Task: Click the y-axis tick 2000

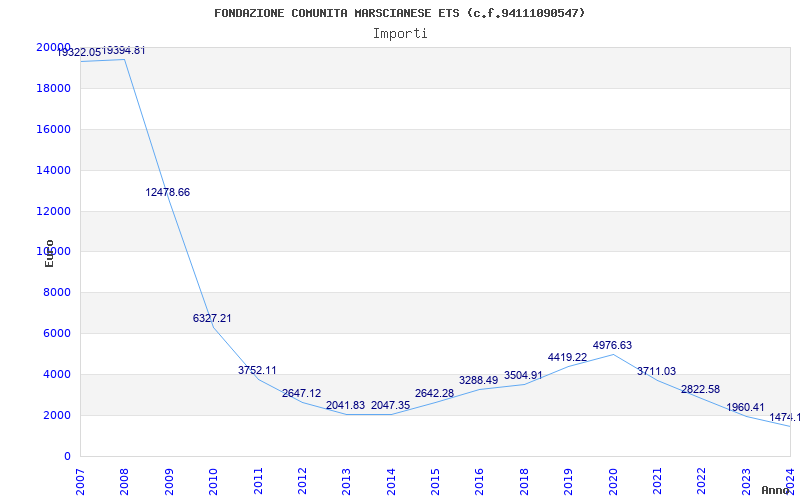Action: click(x=57, y=415)
